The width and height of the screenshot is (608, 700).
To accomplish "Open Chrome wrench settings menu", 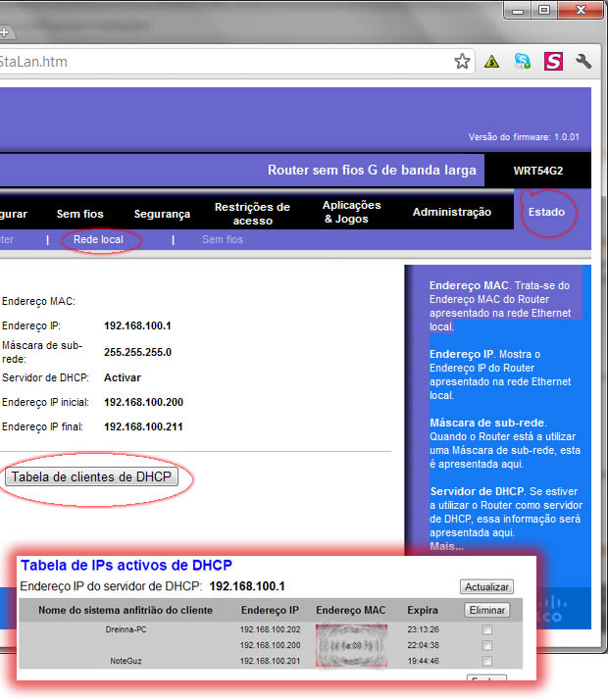I will 583,62.
